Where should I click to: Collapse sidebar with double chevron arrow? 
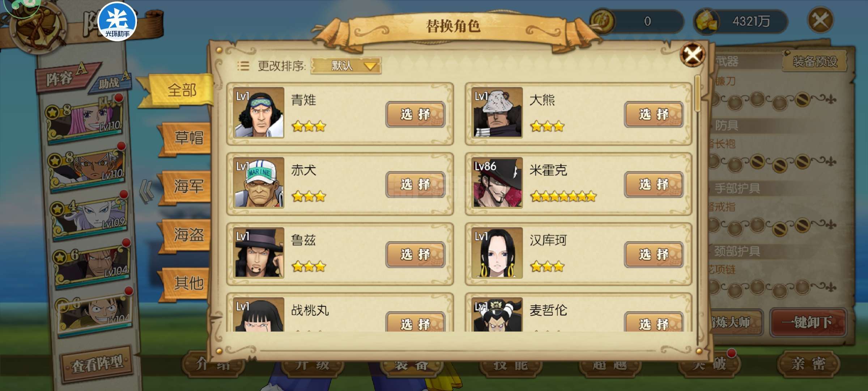click(x=146, y=192)
